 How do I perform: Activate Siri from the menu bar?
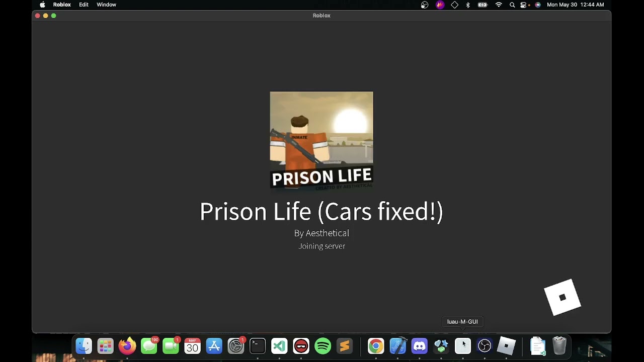click(538, 5)
